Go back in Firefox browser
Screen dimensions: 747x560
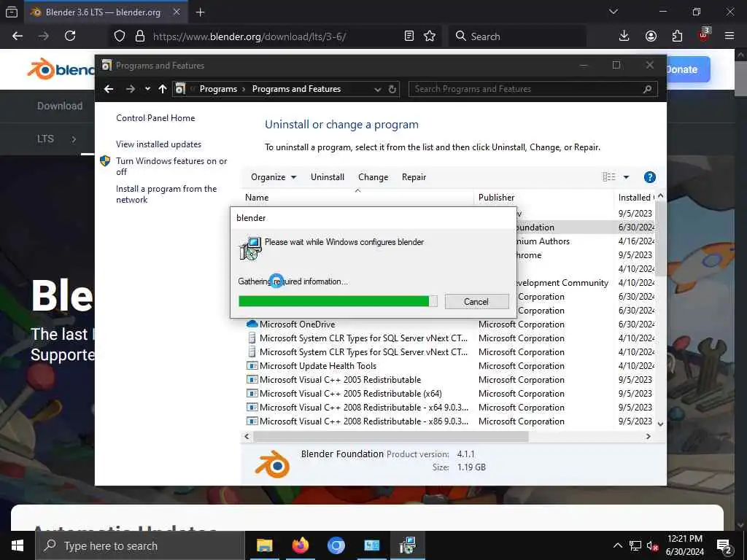click(x=18, y=36)
